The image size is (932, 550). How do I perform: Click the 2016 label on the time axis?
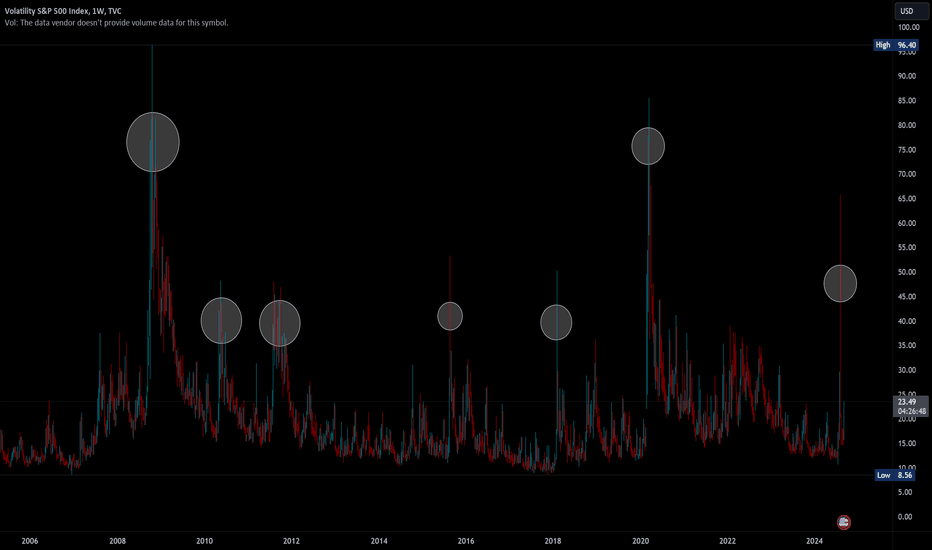coord(466,541)
